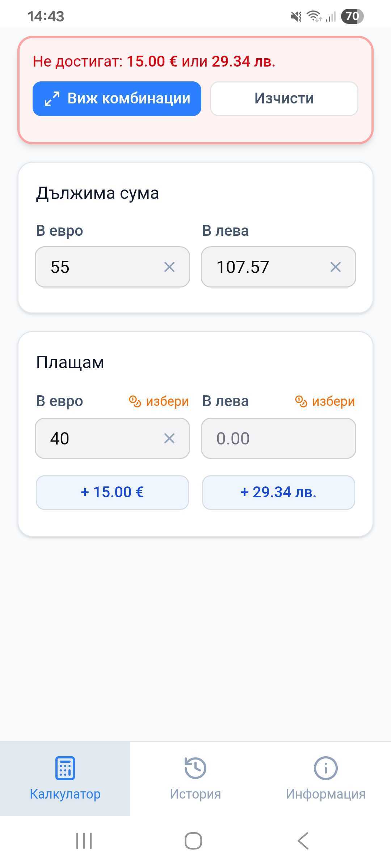This screenshot has height=868, width=391.
Task: Edit the owed amount in leva field
Action: click(x=264, y=267)
